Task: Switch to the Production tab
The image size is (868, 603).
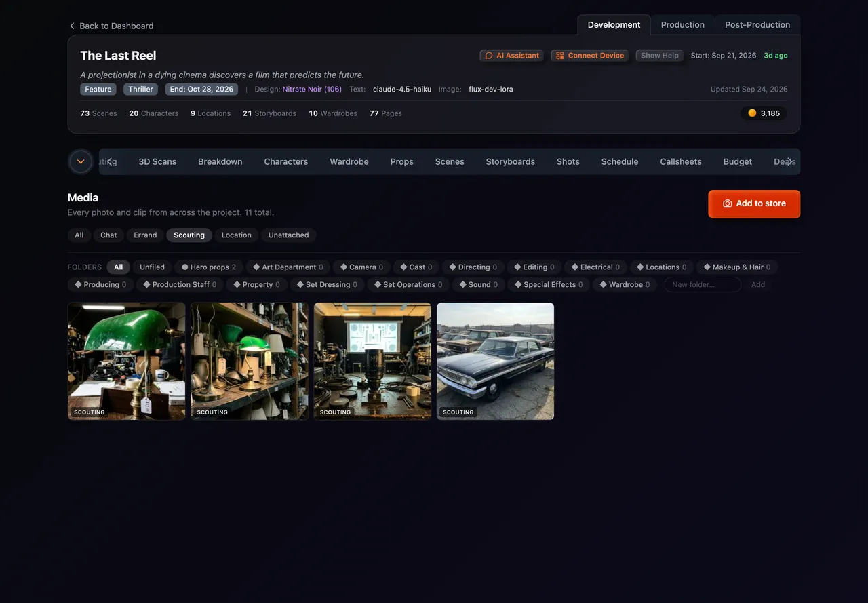Action: [x=682, y=25]
